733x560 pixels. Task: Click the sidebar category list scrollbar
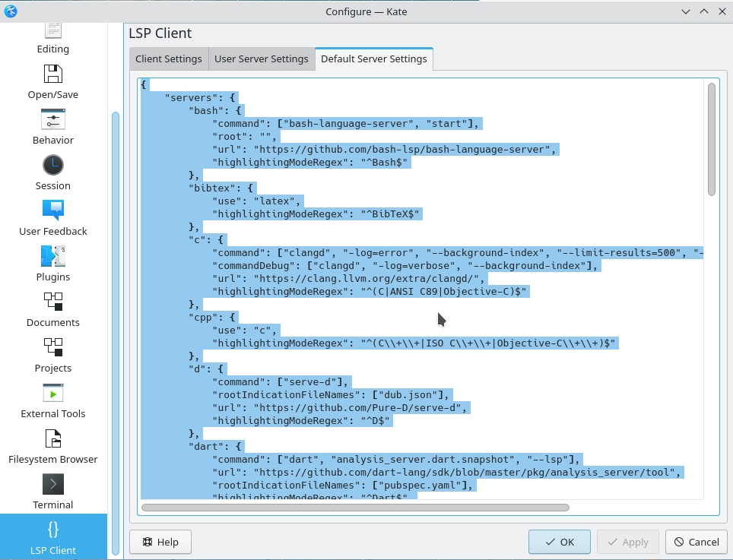click(116, 334)
